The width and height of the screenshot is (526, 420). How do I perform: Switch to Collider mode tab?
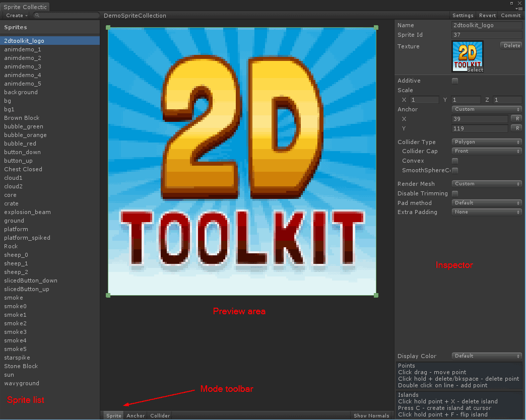pyautogui.click(x=160, y=415)
